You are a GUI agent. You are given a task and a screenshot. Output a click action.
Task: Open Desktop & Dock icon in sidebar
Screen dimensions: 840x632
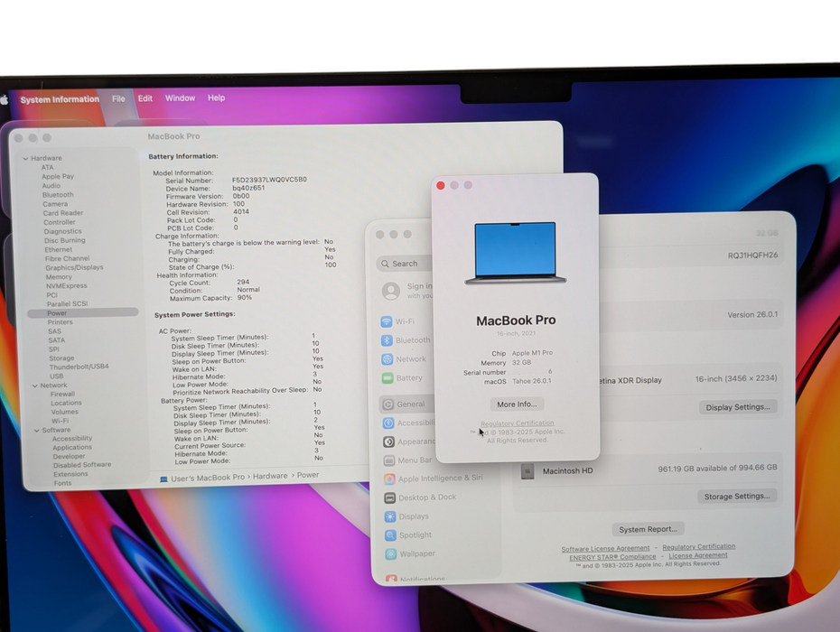click(x=390, y=497)
